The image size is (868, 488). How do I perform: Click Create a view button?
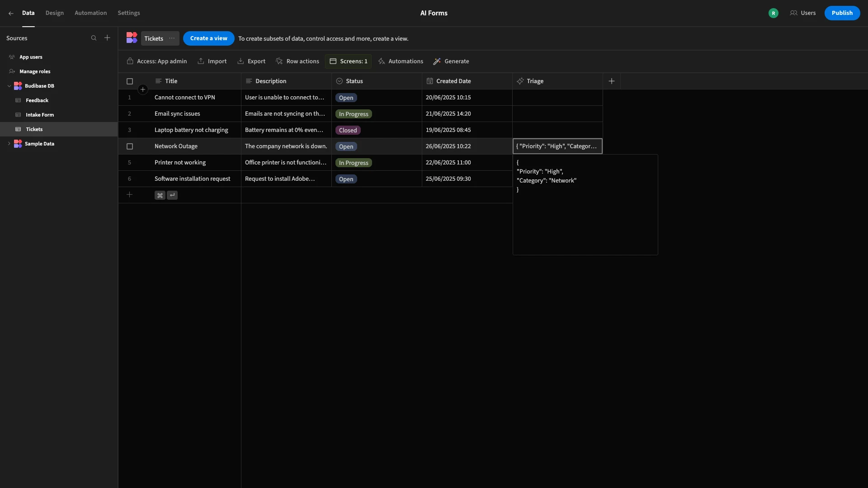pos(209,38)
